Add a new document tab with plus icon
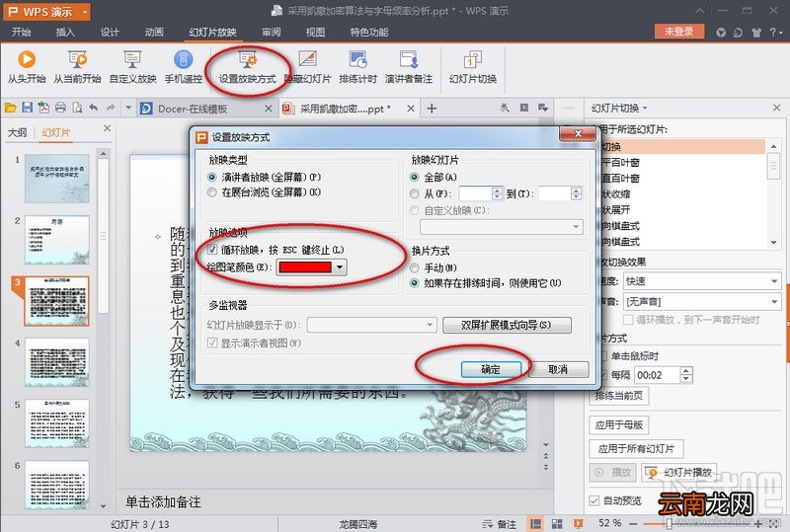 pos(432,109)
